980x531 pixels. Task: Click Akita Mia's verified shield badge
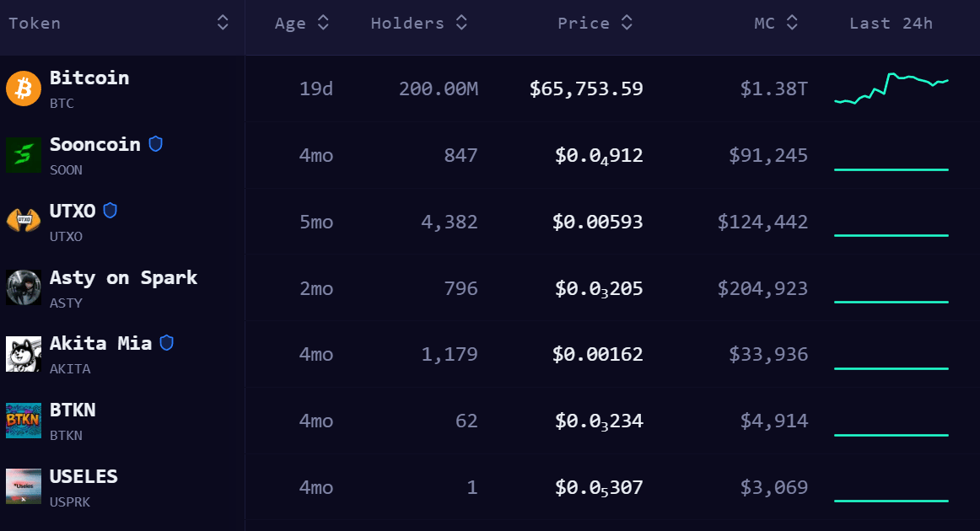pyautogui.click(x=167, y=343)
